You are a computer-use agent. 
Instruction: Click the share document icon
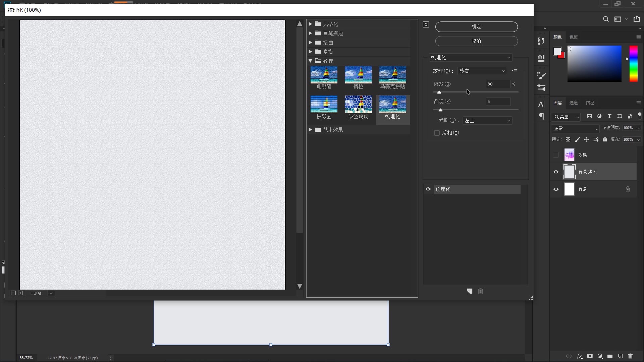(x=637, y=19)
